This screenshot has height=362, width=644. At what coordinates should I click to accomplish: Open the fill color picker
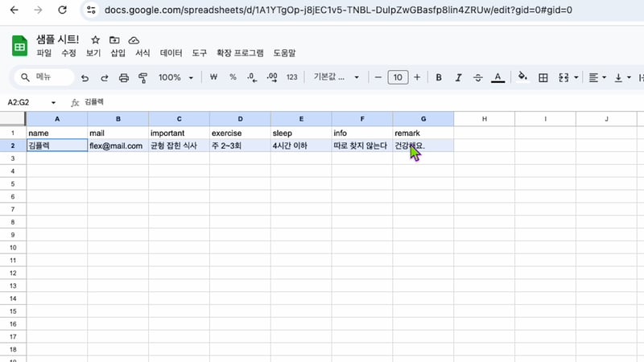(x=522, y=77)
